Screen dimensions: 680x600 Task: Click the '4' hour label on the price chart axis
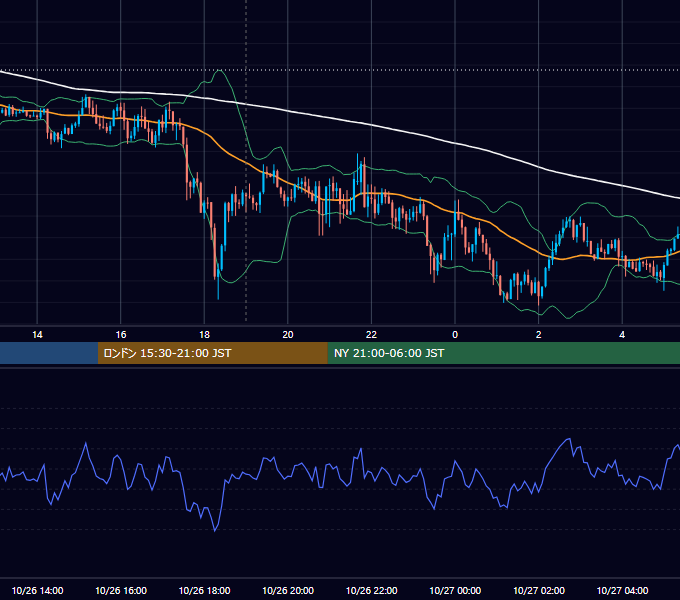(622, 335)
